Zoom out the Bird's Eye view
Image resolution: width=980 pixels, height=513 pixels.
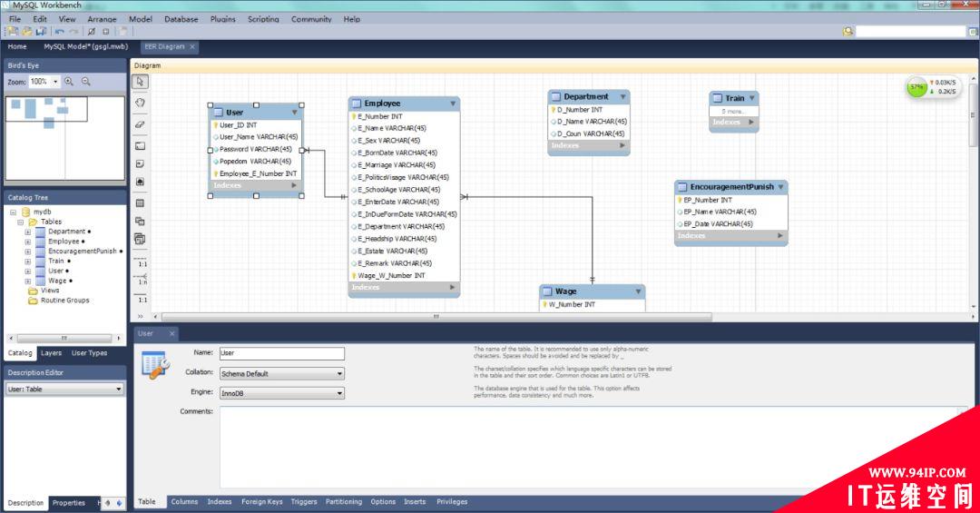click(x=85, y=82)
